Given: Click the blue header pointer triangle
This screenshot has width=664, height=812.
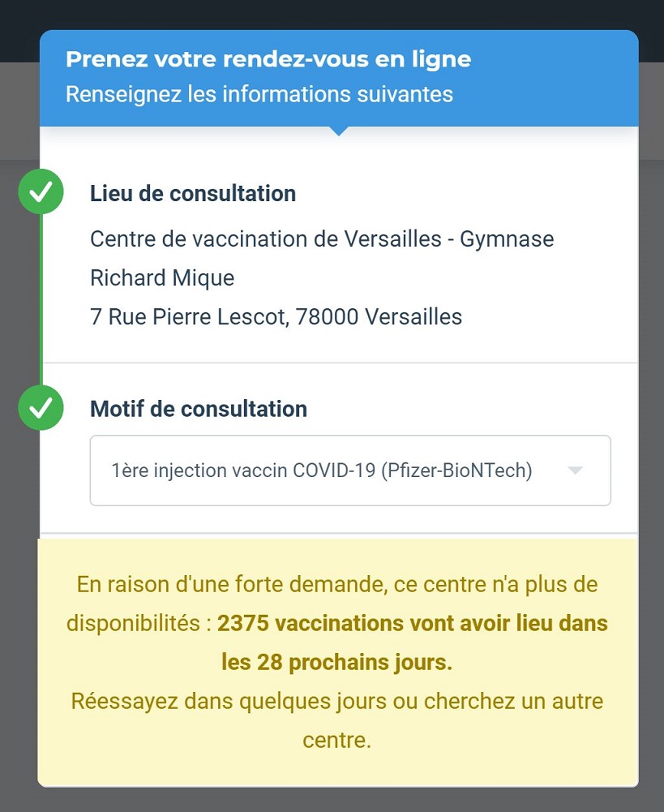Looking at the screenshot, I should point(338,131).
